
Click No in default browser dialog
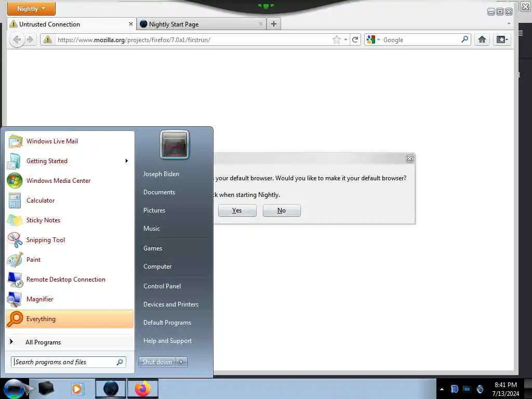pos(282,210)
